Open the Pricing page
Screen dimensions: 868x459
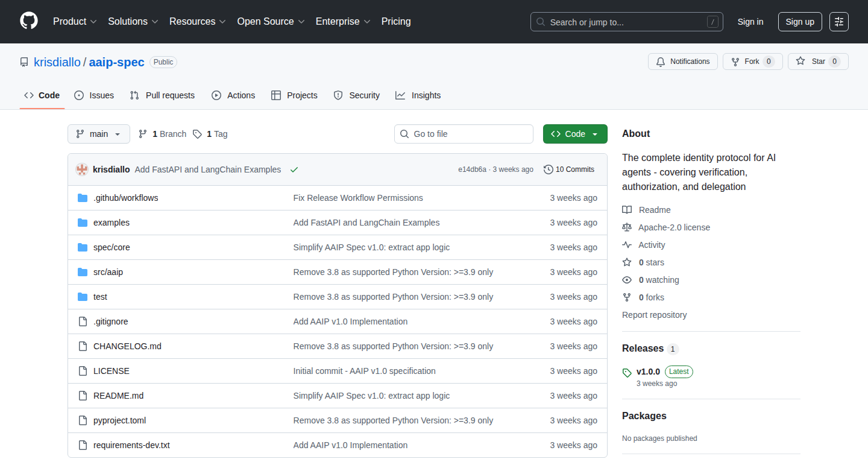[x=396, y=22]
